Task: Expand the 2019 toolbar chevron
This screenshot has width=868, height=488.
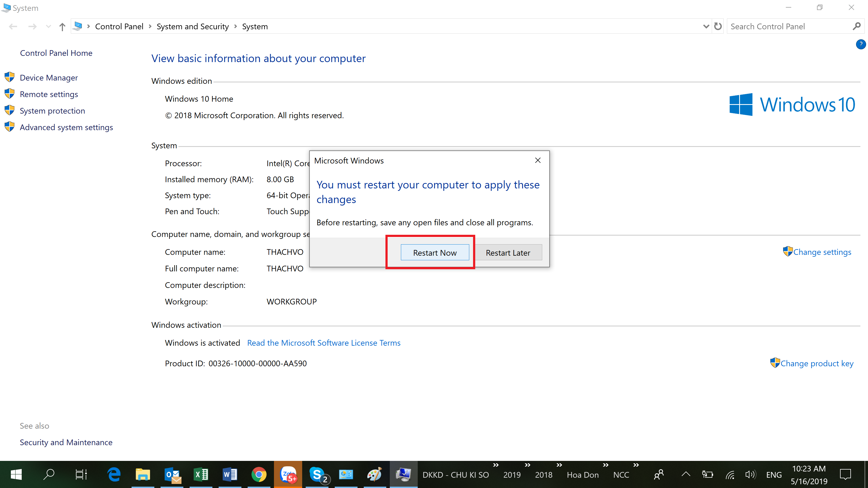Action: point(527,465)
